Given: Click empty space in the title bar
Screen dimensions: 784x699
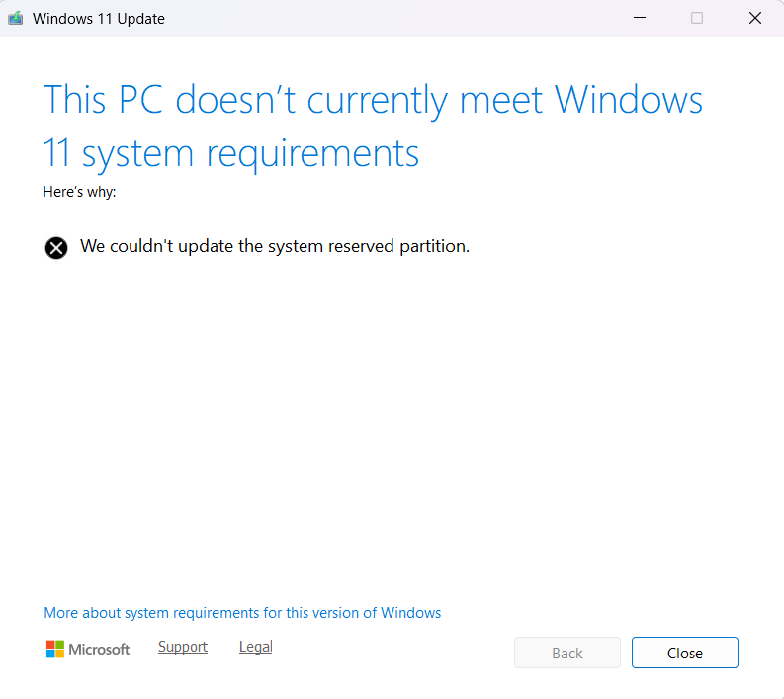Looking at the screenshot, I should (x=395, y=18).
